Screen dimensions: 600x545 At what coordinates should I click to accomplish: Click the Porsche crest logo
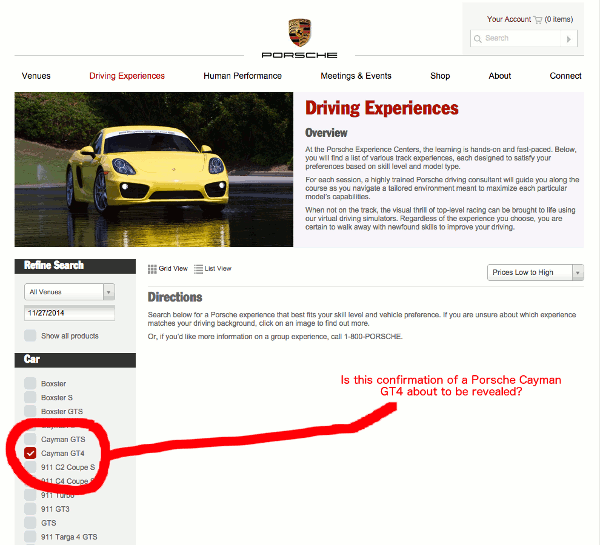[299, 33]
